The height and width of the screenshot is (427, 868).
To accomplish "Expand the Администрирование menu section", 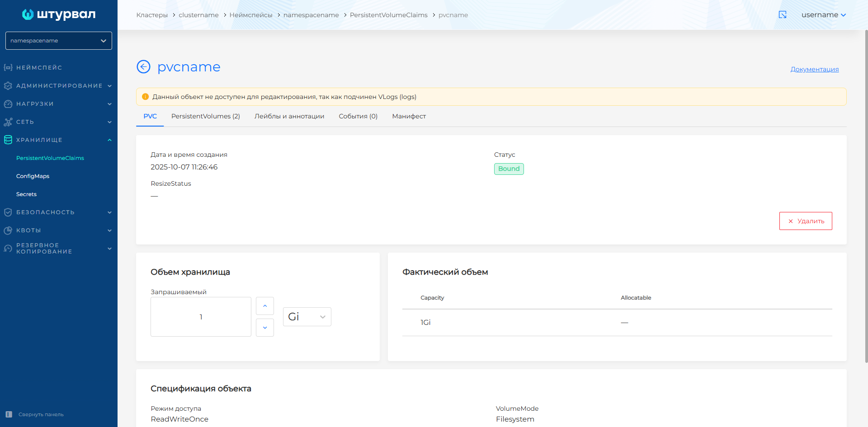I will [59, 86].
